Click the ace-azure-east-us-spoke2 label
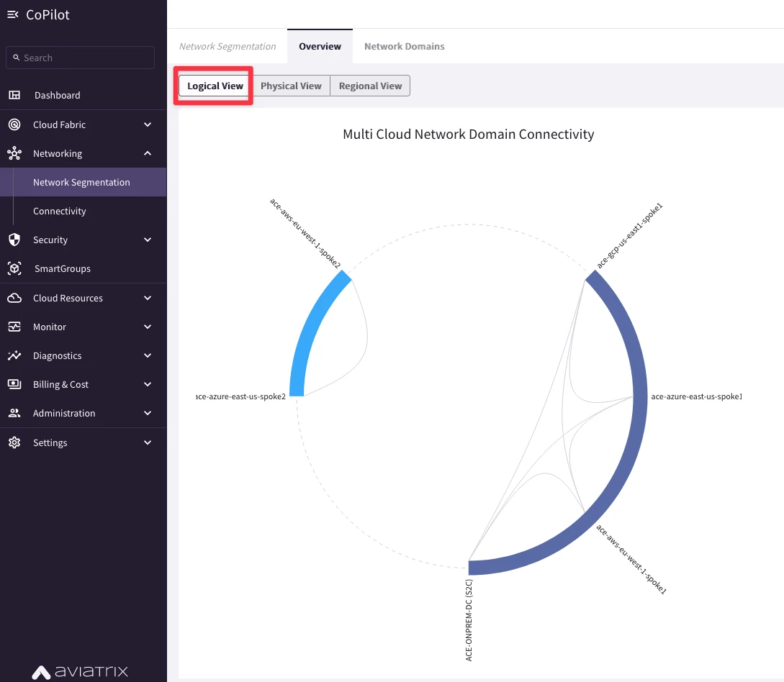784x682 pixels. click(240, 396)
